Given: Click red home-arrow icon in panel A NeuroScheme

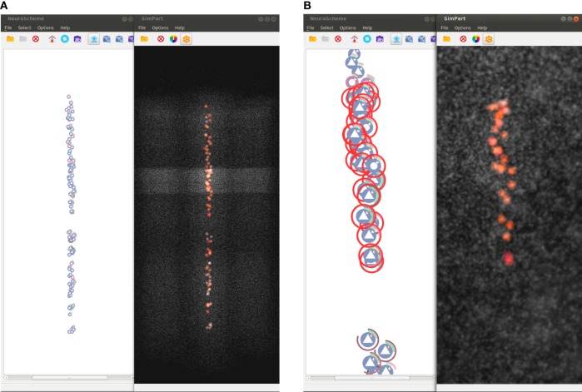Looking at the screenshot, I should click(x=52, y=38).
